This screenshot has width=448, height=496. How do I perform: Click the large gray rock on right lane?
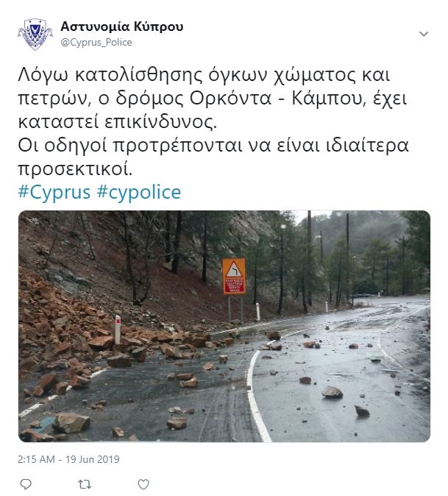tap(332, 392)
